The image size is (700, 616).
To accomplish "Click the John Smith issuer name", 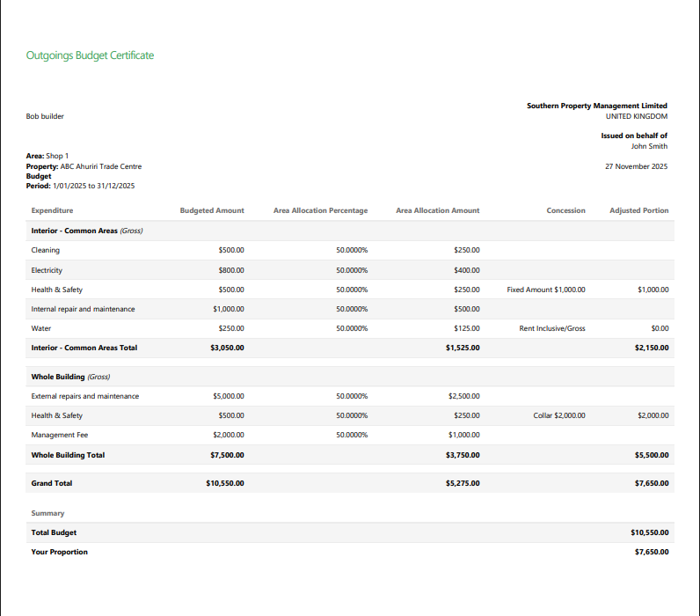I will pos(649,146).
